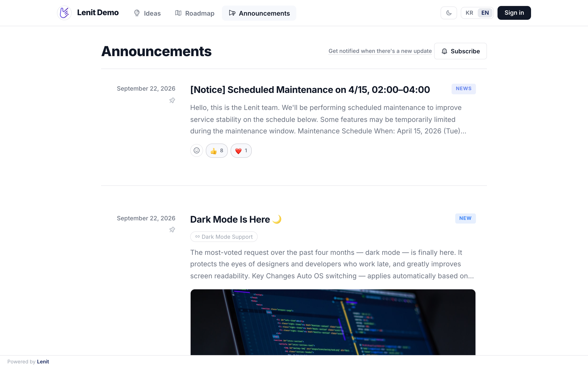
Task: Click the Sign in button
Action: click(x=514, y=13)
